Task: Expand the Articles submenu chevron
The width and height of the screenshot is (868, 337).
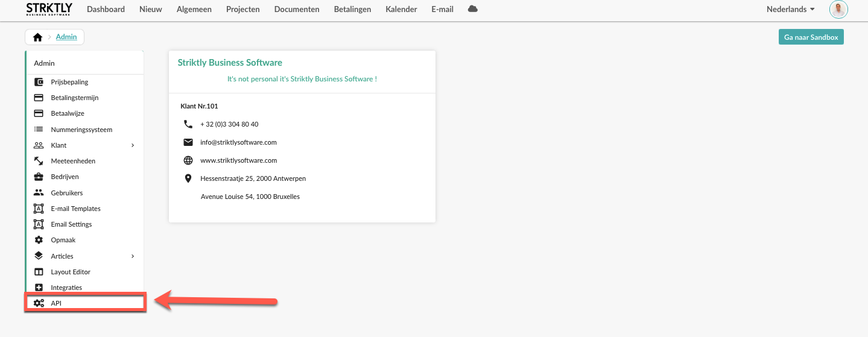Action: tap(133, 256)
